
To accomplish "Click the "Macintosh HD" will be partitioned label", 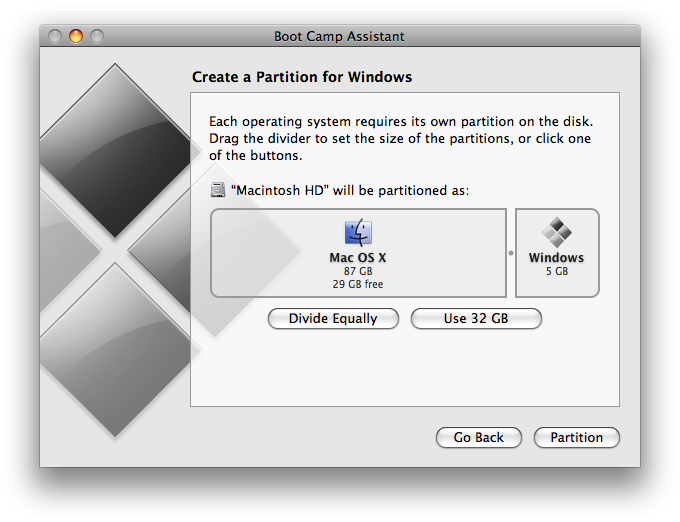I will tap(351, 190).
